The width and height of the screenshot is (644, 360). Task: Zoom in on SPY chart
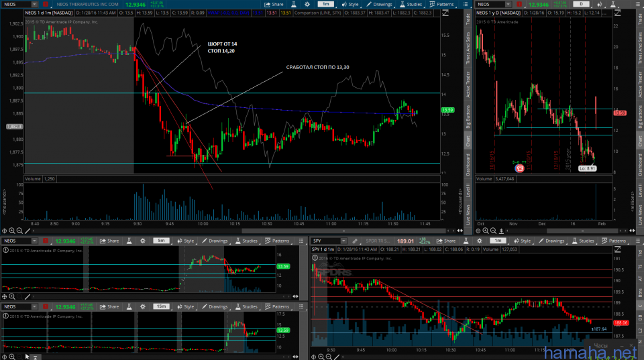tap(321, 357)
